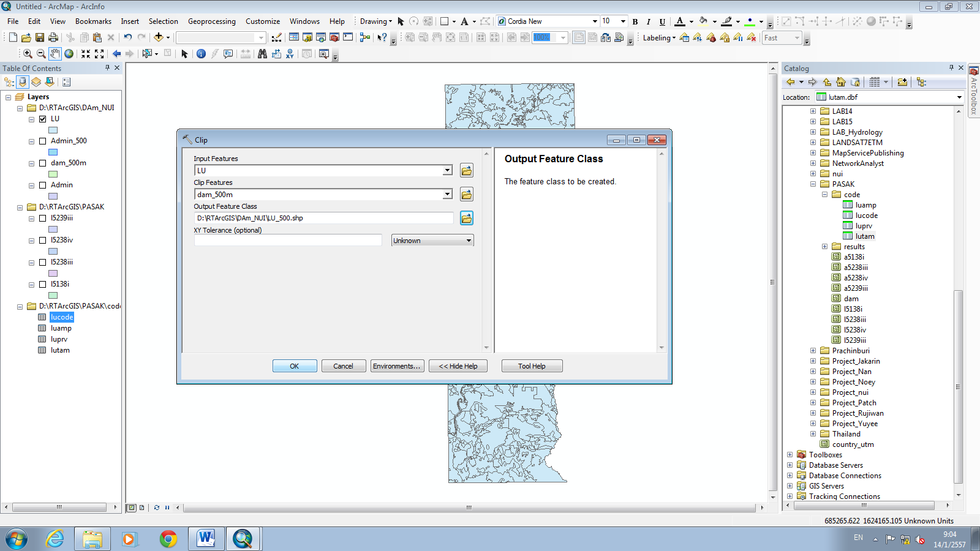Select the Pan tool

click(55, 54)
